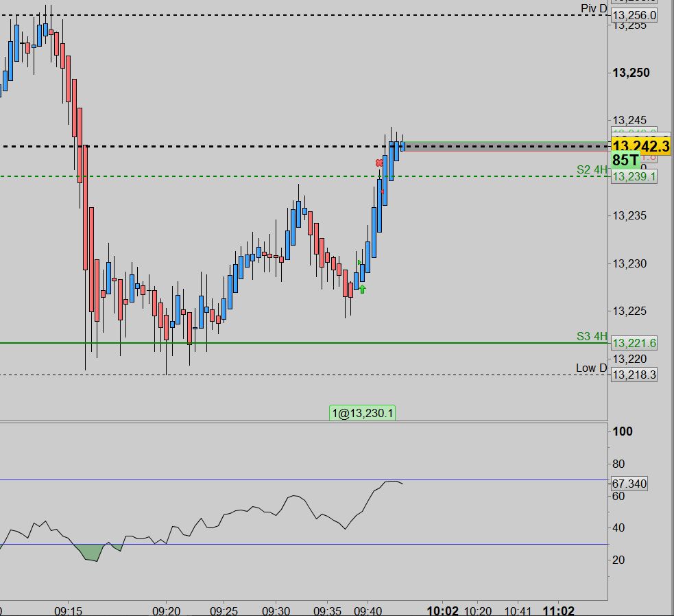Click the 10:20 time axis label
This screenshot has width=674, height=616.
point(478,611)
